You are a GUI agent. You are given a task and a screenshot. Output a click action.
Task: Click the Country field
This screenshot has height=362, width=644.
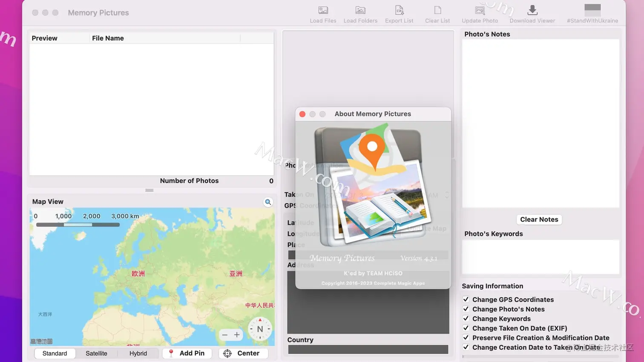coord(368,350)
